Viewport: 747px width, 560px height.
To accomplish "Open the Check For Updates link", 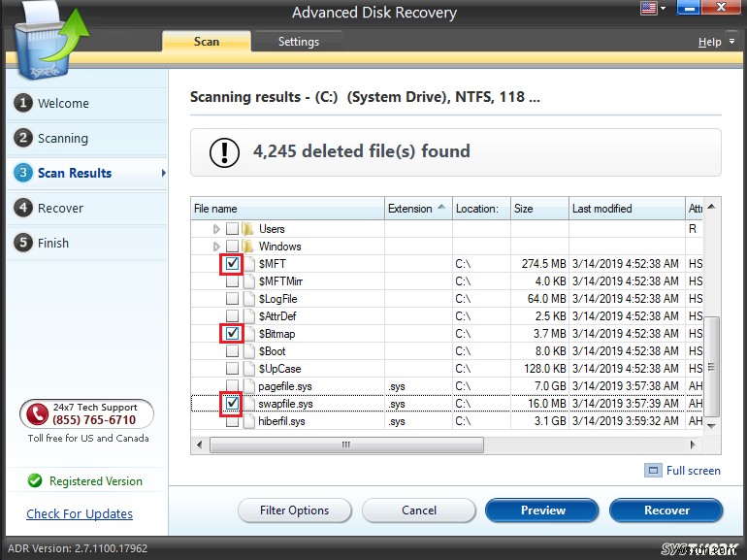I will [x=80, y=514].
